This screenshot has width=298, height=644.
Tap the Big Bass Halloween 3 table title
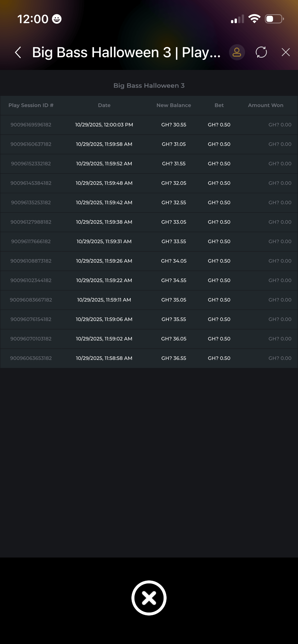(149, 86)
